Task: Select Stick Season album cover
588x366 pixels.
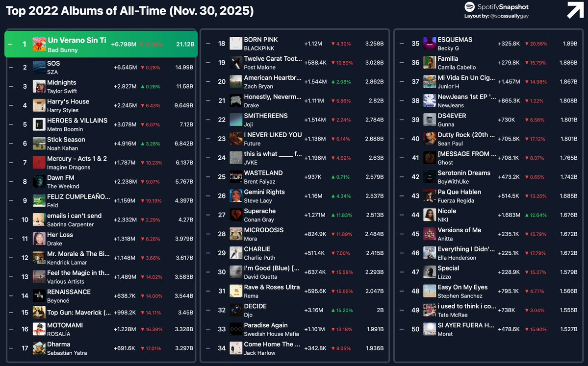Action: (x=39, y=144)
